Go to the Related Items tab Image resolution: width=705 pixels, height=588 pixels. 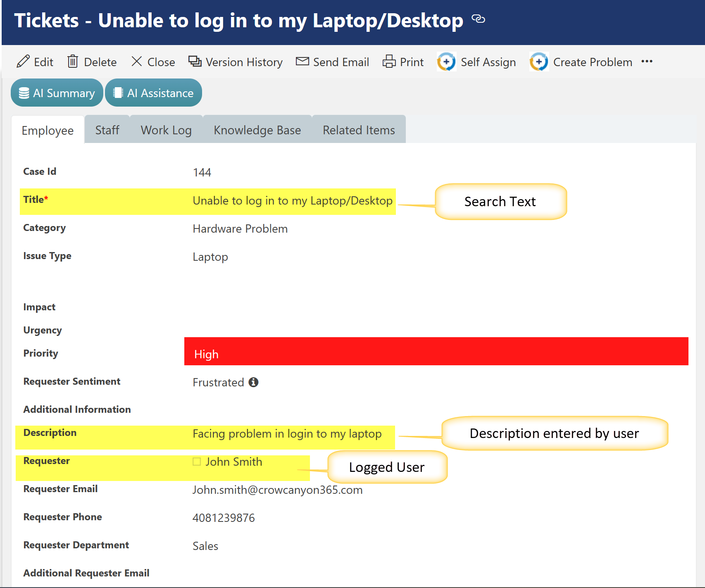click(359, 130)
